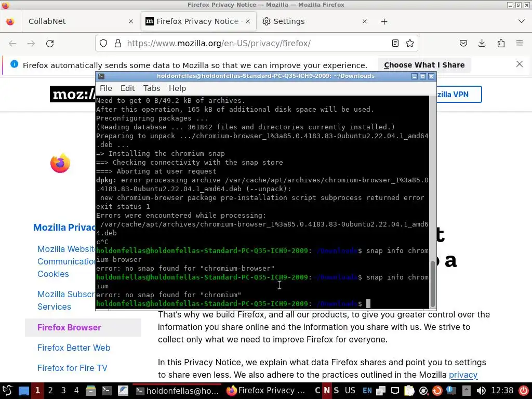Close the CollabNet tab
The height and width of the screenshot is (399, 532).
click(x=131, y=21)
